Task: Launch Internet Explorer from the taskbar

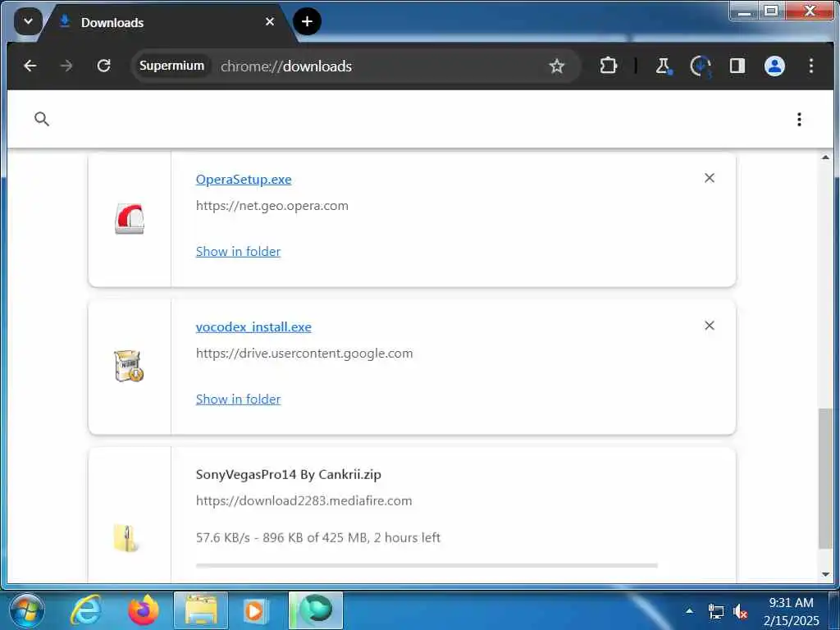Action: [87, 610]
